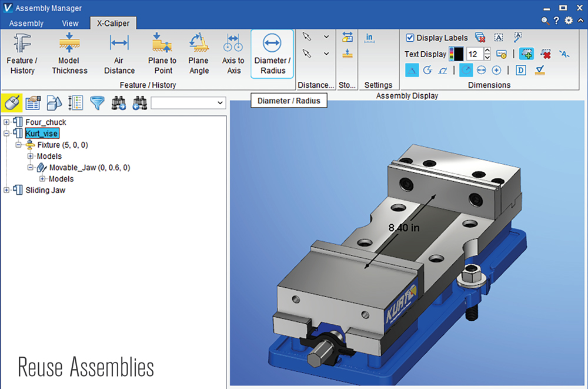Expand the Four_chuck tree node
The width and height of the screenshot is (588, 389).
tap(6, 122)
